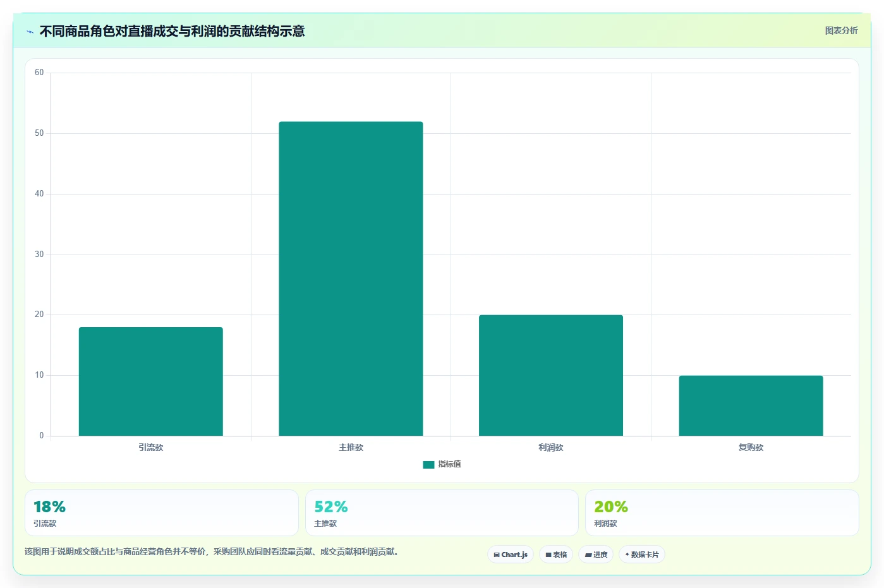Click the 复购款 x-axis label
Viewport: 884px width, 588px height.
pos(751,447)
